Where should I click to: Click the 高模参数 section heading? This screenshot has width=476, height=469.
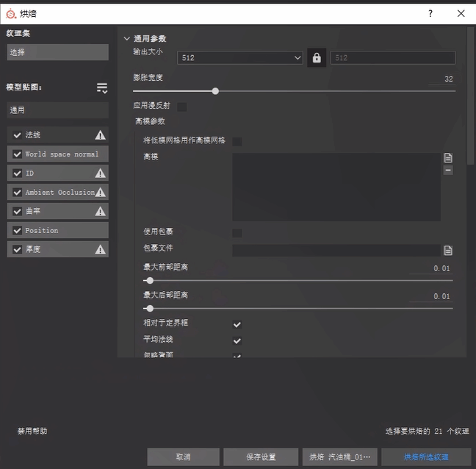click(150, 121)
